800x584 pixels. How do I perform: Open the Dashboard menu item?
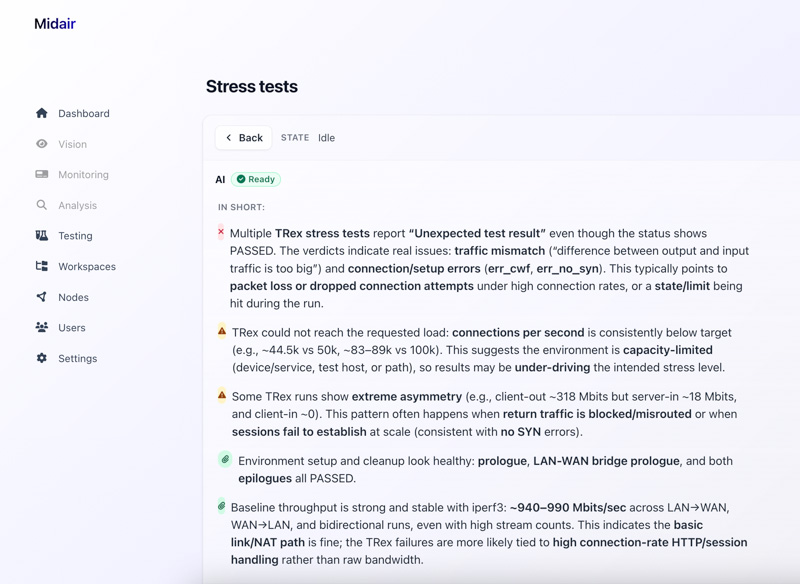click(84, 114)
